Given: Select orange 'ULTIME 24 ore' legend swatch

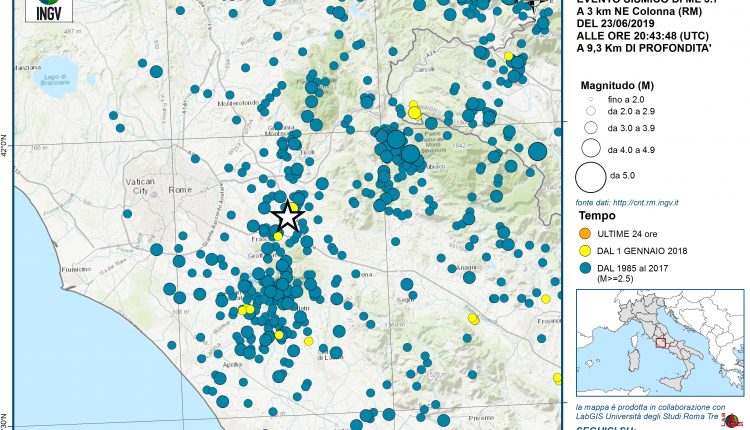Looking at the screenshot, I should 584,233.
